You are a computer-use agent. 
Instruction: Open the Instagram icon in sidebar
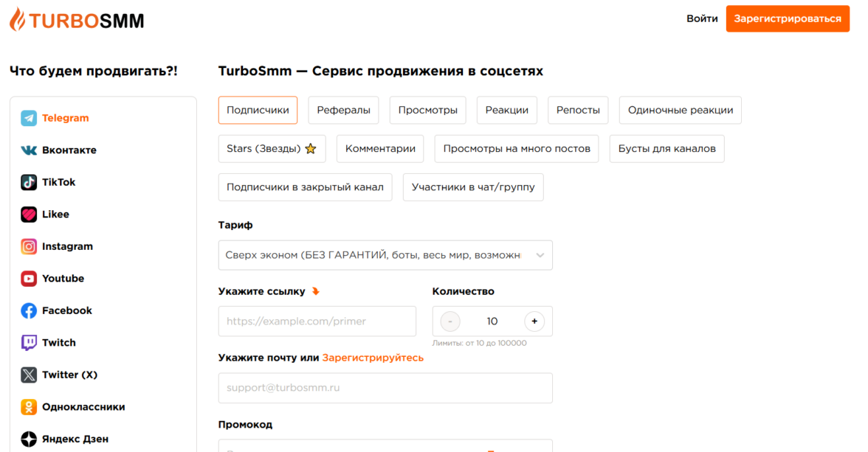29,246
